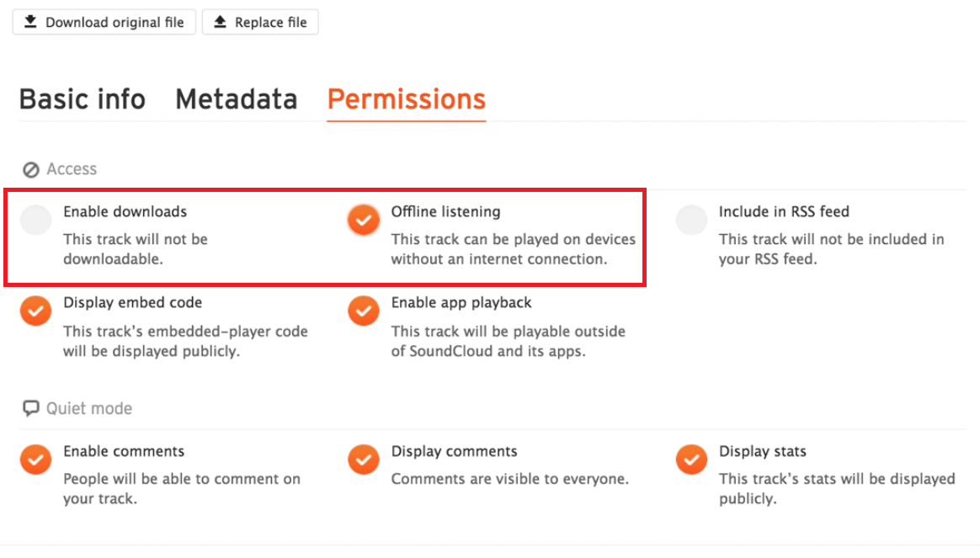Turn off Enable app playback
The image size is (980, 558).
(363, 311)
